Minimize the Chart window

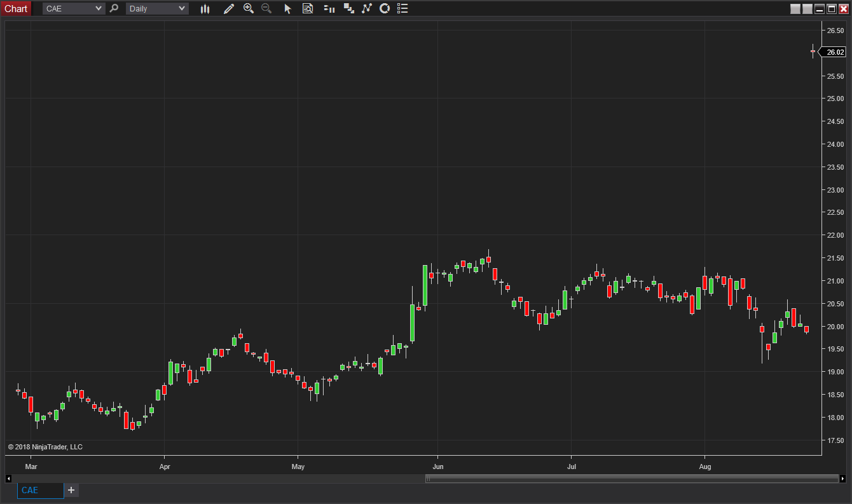(x=820, y=9)
